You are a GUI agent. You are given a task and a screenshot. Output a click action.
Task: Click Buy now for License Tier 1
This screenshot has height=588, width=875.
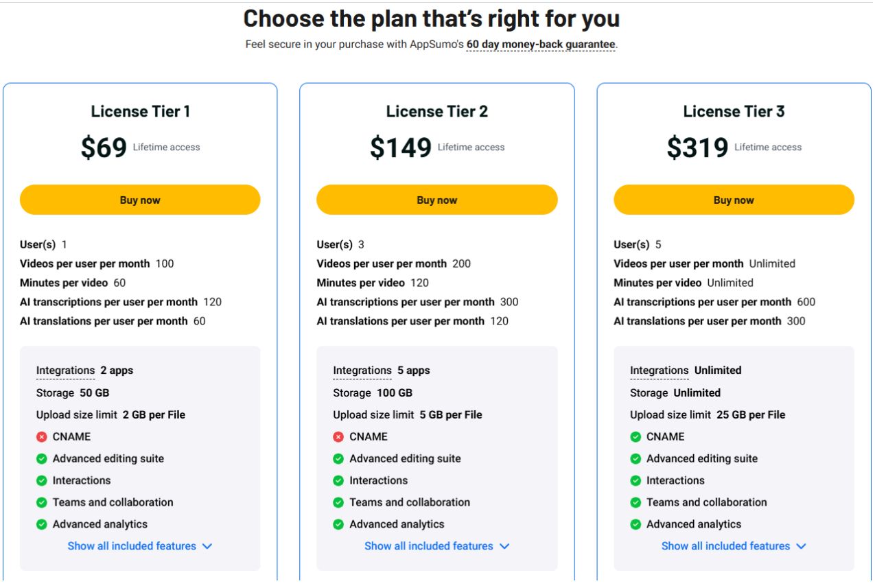[x=140, y=200]
